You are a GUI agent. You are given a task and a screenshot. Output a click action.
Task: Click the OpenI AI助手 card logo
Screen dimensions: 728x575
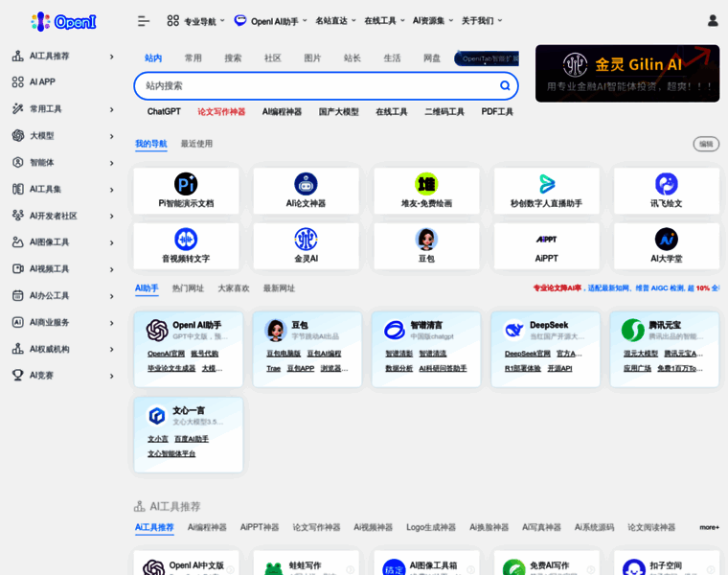coord(157,331)
